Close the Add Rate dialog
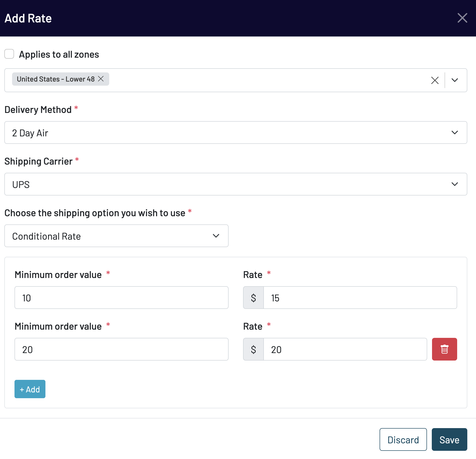 tap(462, 18)
